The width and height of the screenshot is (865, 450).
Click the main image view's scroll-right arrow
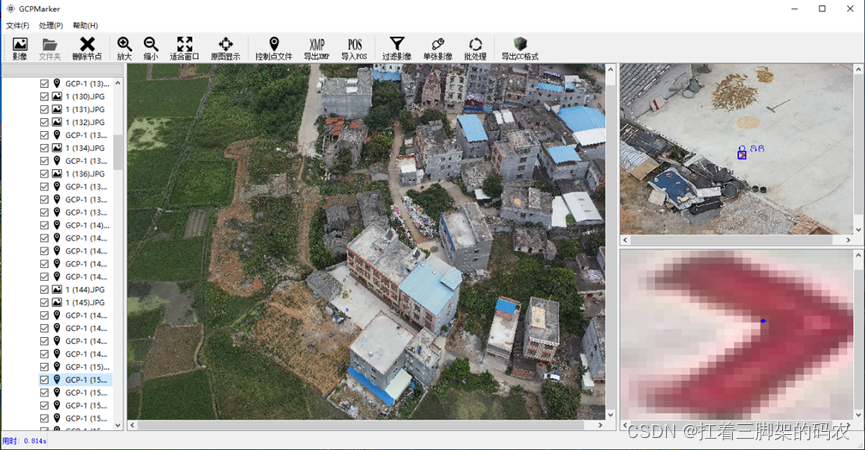(x=601, y=425)
